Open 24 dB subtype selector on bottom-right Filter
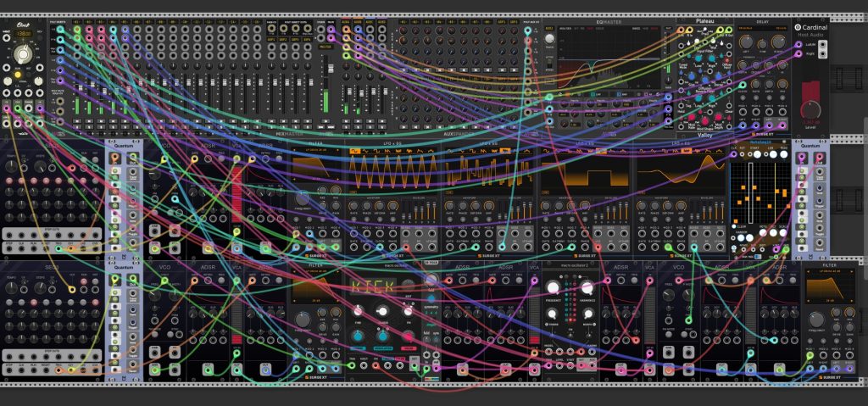 [830, 301]
